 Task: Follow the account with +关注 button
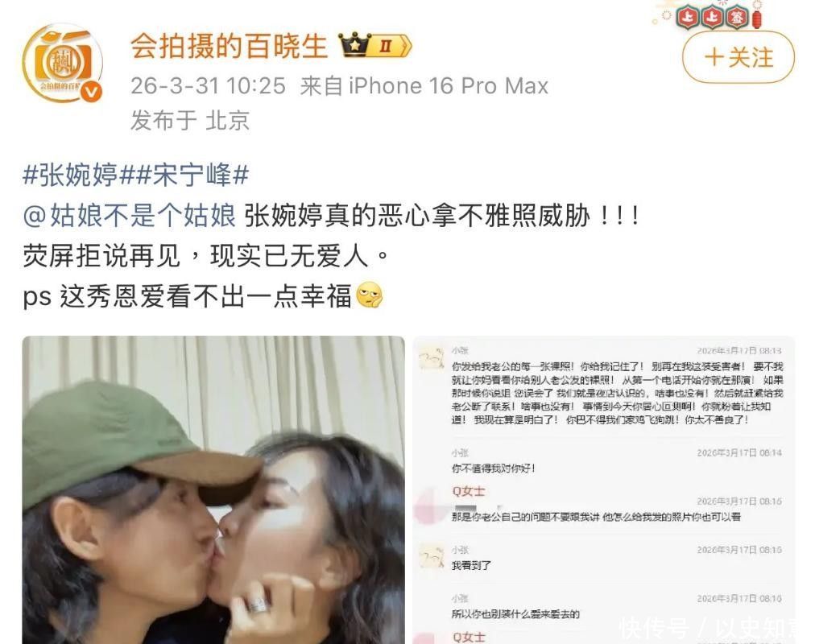tap(738, 57)
